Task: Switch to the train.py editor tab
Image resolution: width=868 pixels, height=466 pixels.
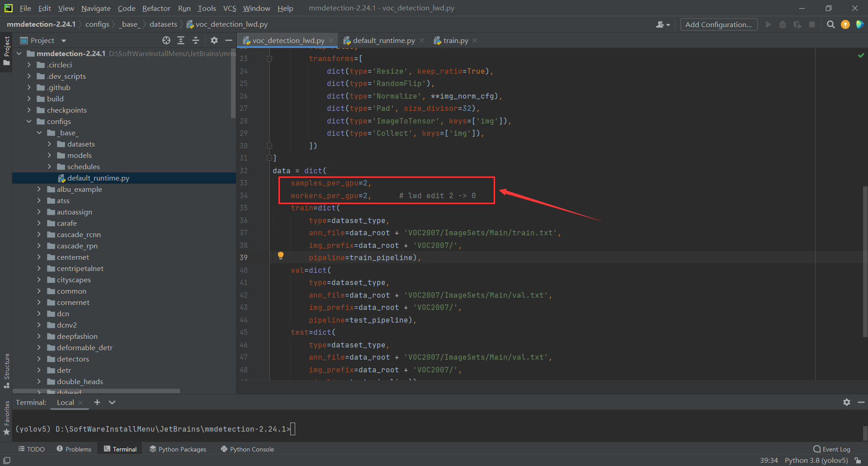Action: pyautogui.click(x=454, y=40)
